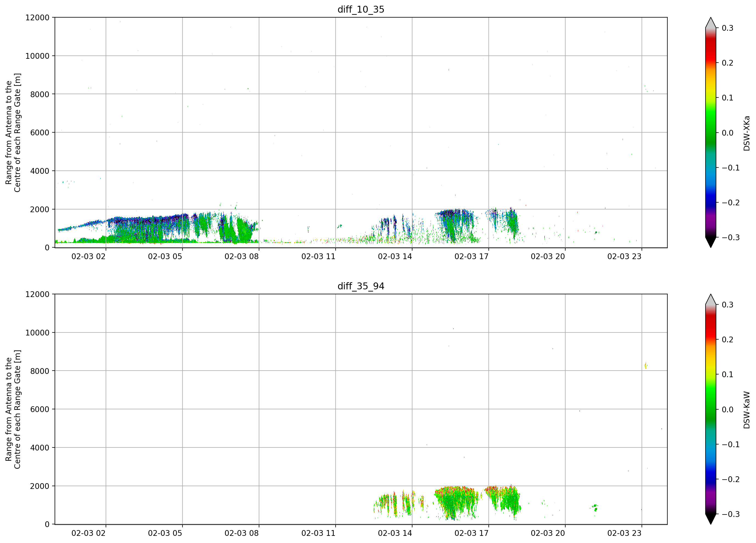Select '02-03 05' tick under diff_35_94 plot
756x543 pixels.
pos(165,533)
